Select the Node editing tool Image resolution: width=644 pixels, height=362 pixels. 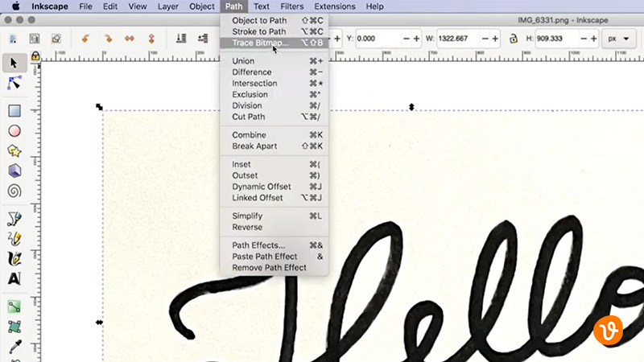click(14, 84)
